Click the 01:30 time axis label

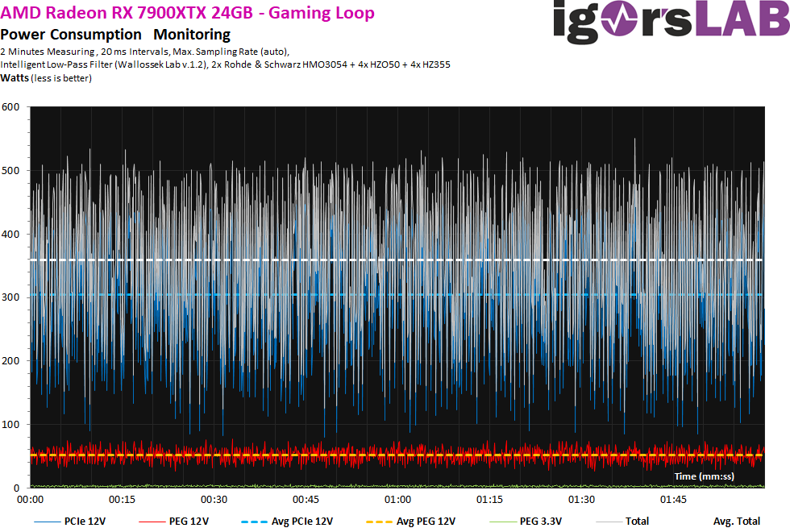pyautogui.click(x=581, y=499)
